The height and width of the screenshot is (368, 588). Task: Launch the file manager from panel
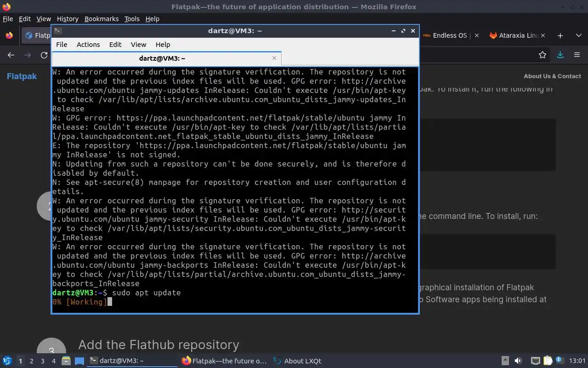pyautogui.click(x=66, y=361)
